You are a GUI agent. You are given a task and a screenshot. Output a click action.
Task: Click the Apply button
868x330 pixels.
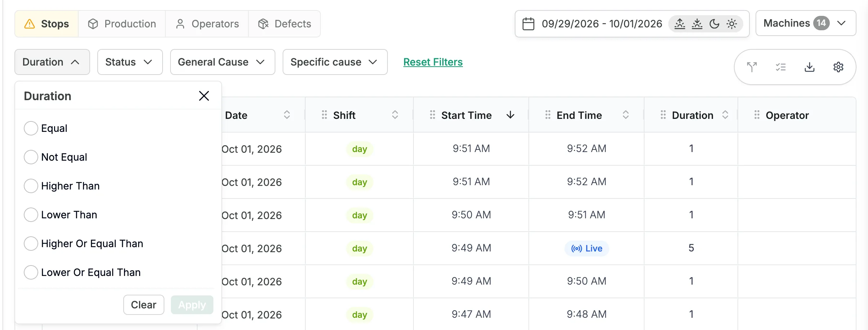point(192,305)
